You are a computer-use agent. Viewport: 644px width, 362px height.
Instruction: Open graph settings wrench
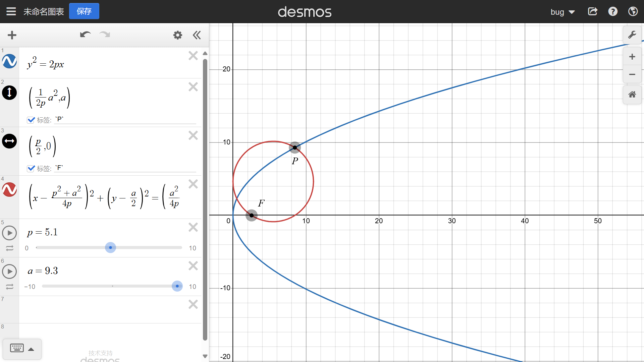[x=632, y=35]
